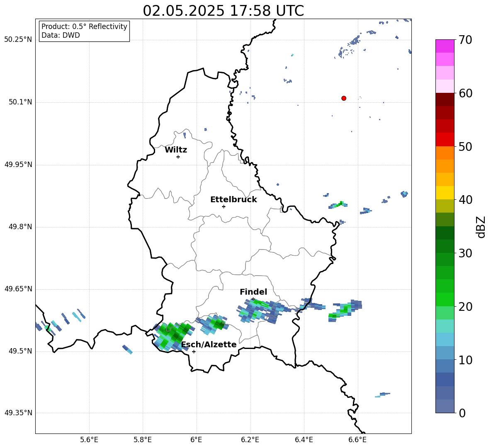Click the magenta top segment of the colorbar
491x448 pixels.
pyautogui.click(x=445, y=46)
